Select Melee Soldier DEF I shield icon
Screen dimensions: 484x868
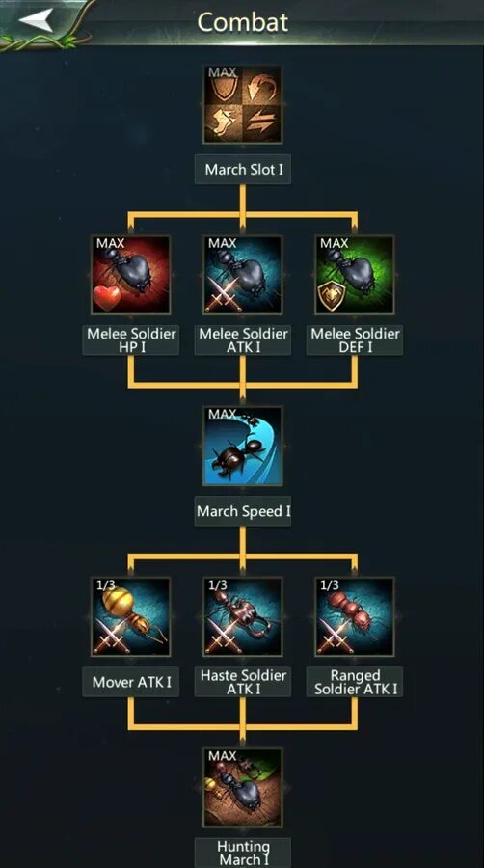point(355,275)
